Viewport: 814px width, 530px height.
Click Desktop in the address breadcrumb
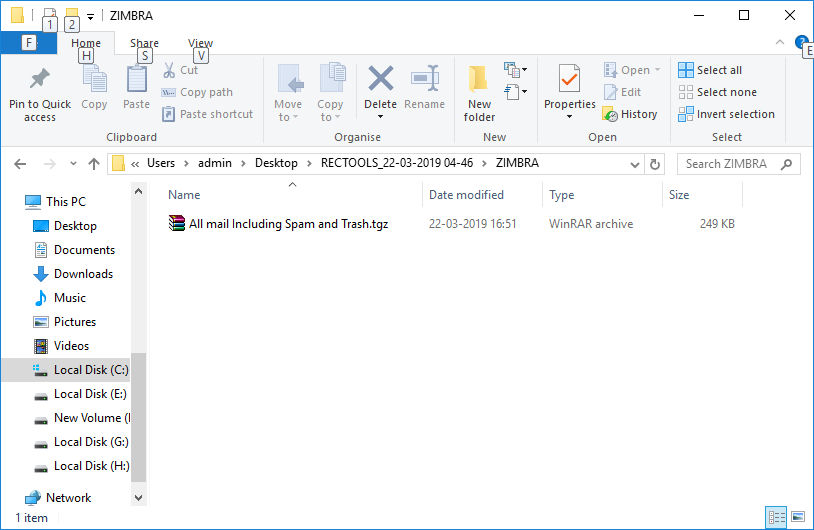point(276,163)
